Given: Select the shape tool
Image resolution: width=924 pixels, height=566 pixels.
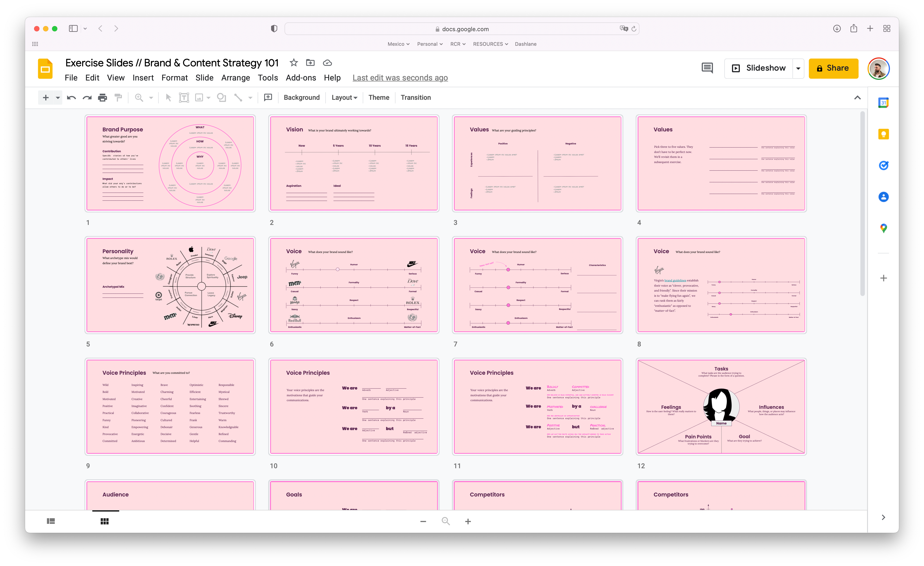Looking at the screenshot, I should tap(222, 98).
